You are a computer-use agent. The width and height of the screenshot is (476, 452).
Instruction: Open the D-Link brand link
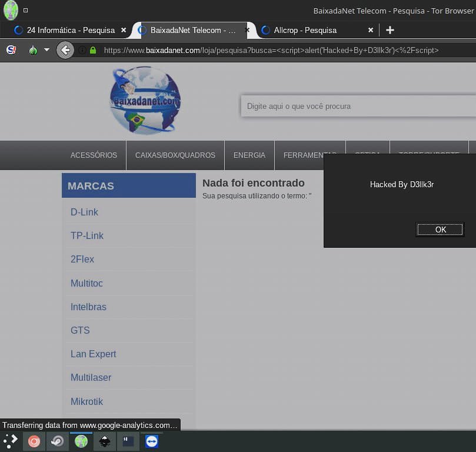(84, 212)
